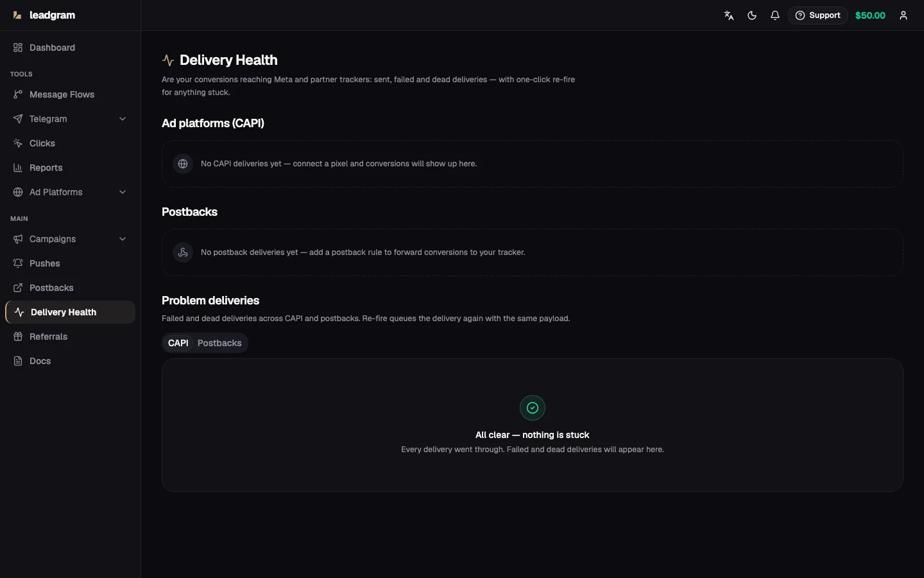Open Clicks in sidebar
The image size is (924, 578).
70,143
